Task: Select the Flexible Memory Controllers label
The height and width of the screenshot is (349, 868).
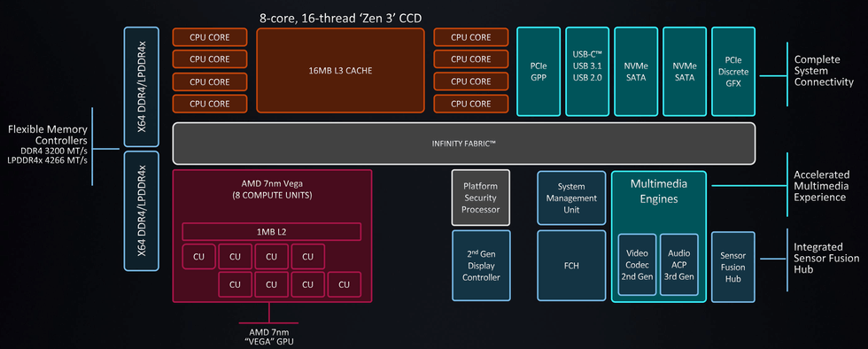Action: [x=48, y=135]
